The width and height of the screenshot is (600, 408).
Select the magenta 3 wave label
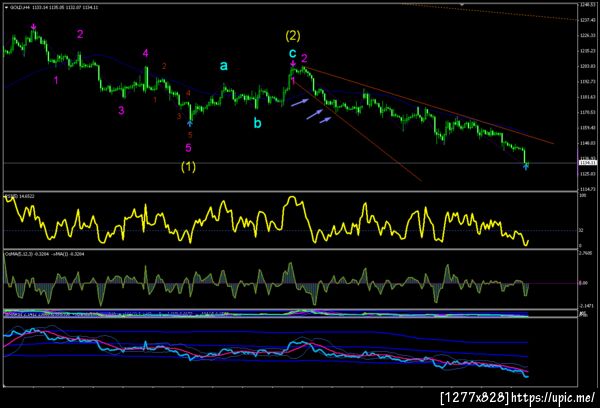click(x=121, y=111)
